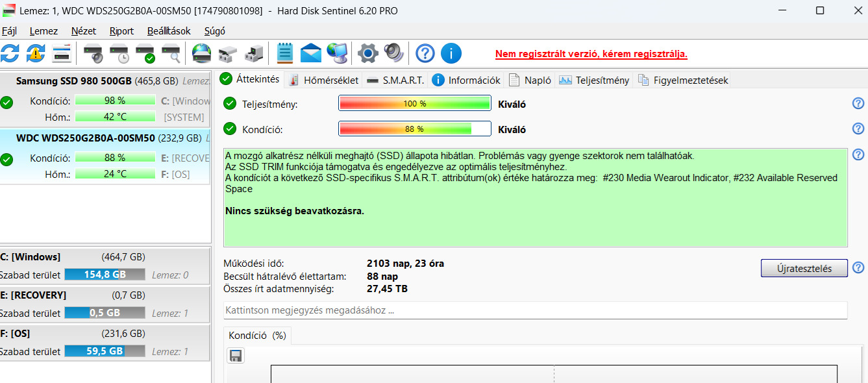Click the disk with magnifying glass icon
This screenshot has height=383, width=868.
pos(171,53)
